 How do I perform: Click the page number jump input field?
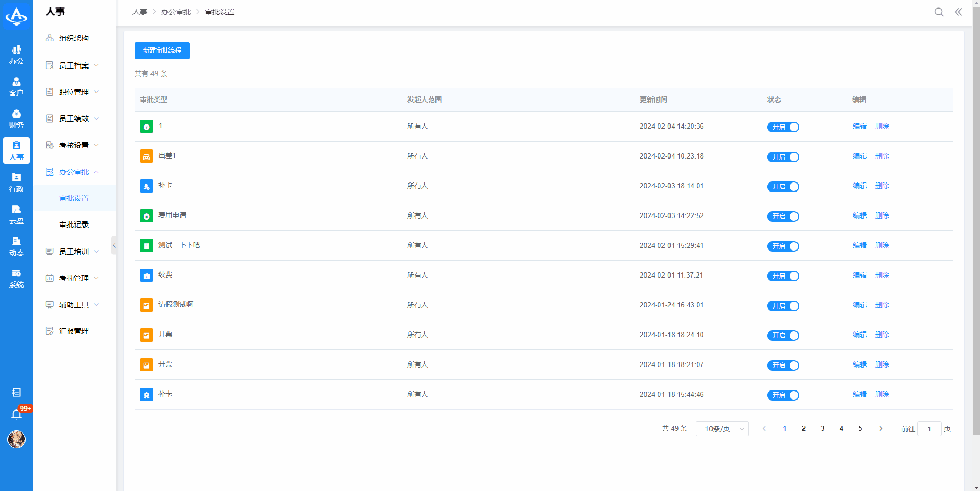(929, 429)
